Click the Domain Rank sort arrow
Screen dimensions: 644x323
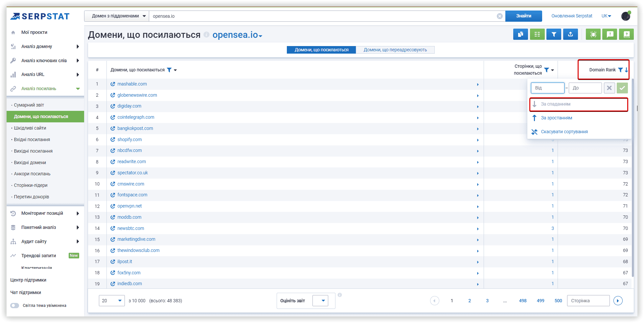(x=626, y=70)
